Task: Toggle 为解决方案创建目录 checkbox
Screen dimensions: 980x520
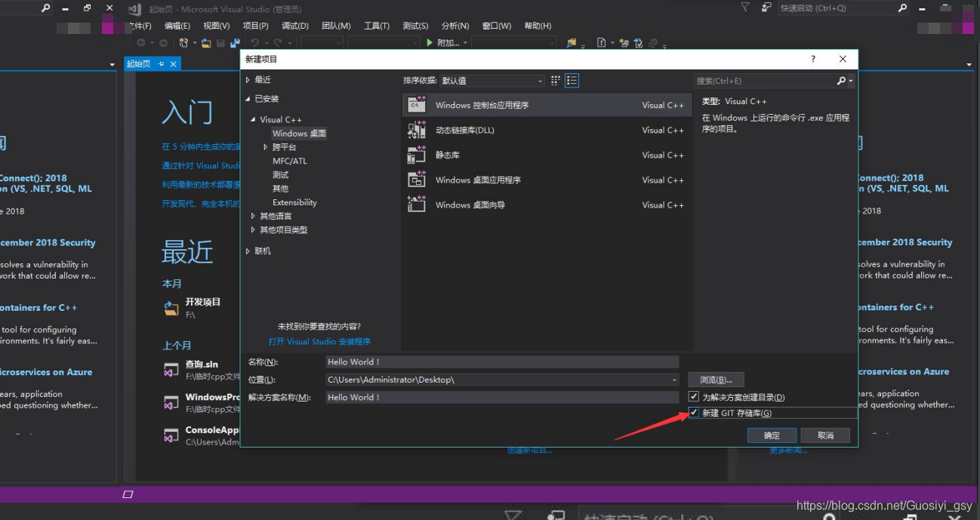Action: (x=694, y=397)
